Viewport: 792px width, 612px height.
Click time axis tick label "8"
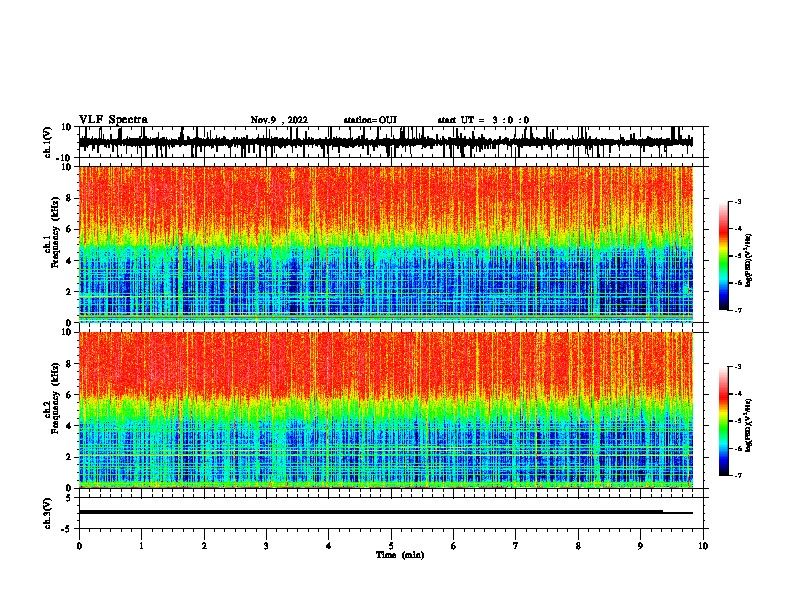tap(578, 546)
